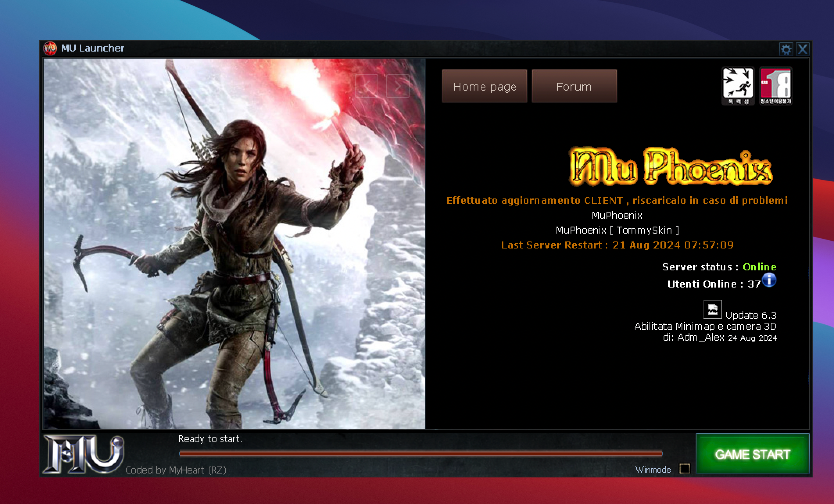
Task: Click the 'MU Launcher' window title text
Action: pyautogui.click(x=93, y=48)
